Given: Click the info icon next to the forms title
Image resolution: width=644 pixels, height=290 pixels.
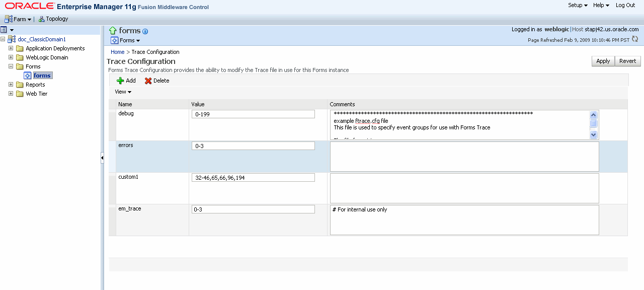Looking at the screenshot, I should click(145, 31).
